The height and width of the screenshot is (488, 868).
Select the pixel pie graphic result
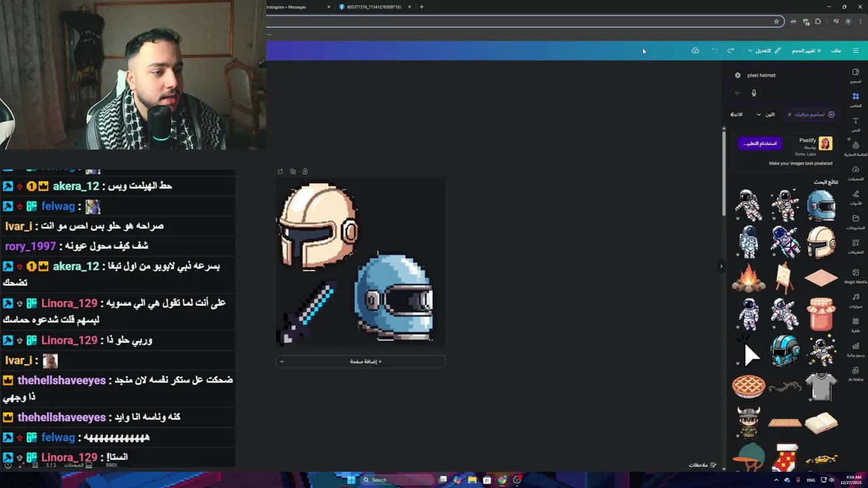(x=749, y=386)
